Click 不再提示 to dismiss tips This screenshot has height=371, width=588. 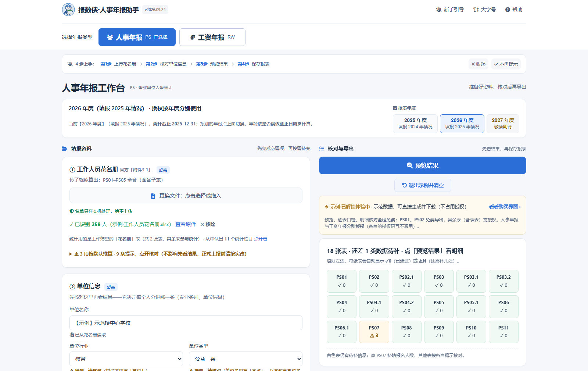pos(506,64)
